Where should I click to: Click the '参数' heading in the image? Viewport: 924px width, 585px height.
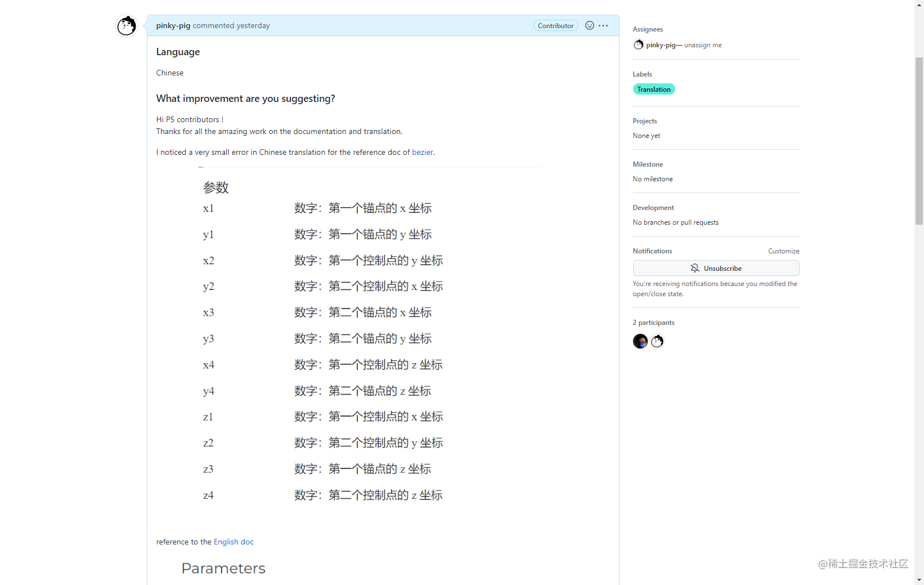pyautogui.click(x=216, y=187)
